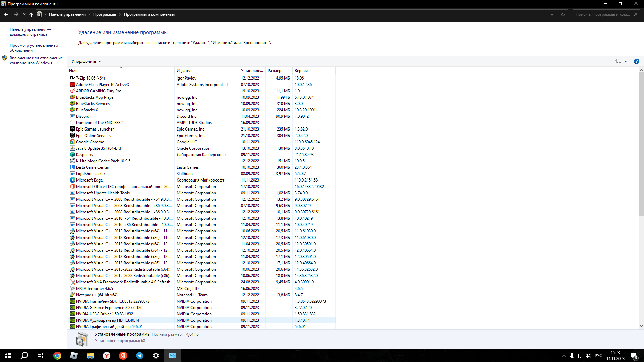Image resolution: width=644 pixels, height=362 pixels.
Task: Select the MSI Afterburner 4.6.5 icon
Action: [72, 289]
